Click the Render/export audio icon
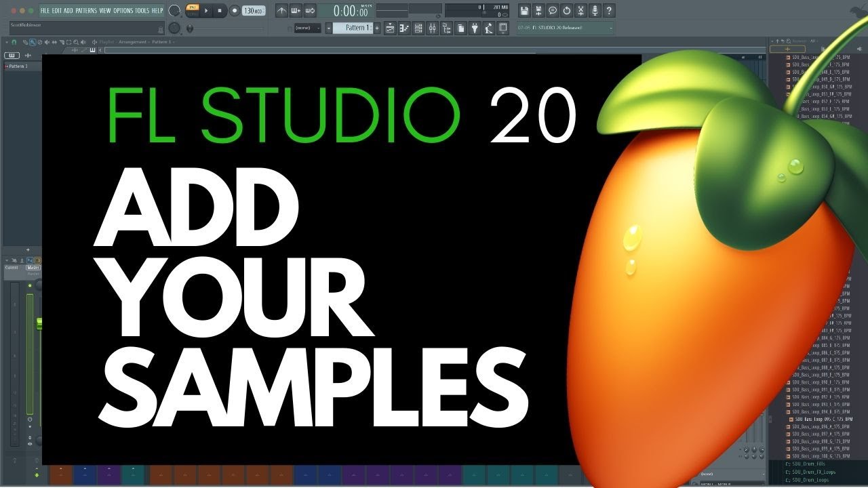Image resolution: width=868 pixels, height=488 pixels. [538, 11]
